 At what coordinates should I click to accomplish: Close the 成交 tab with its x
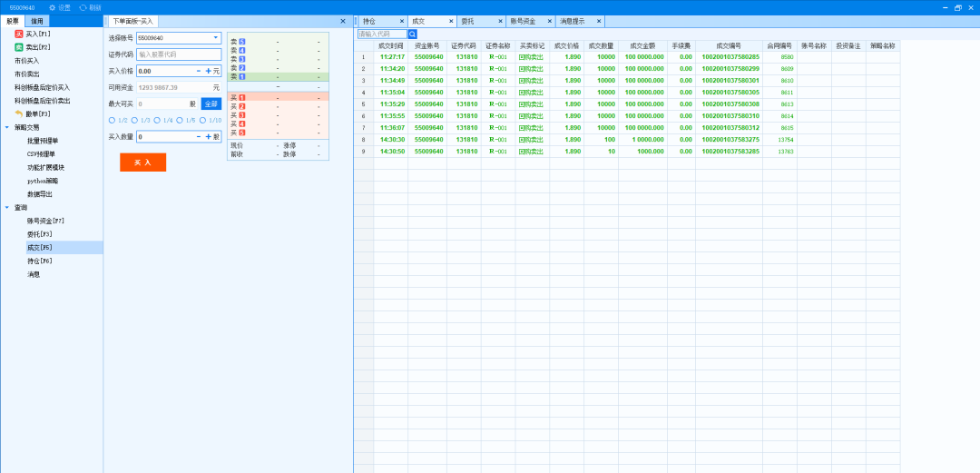click(x=451, y=21)
